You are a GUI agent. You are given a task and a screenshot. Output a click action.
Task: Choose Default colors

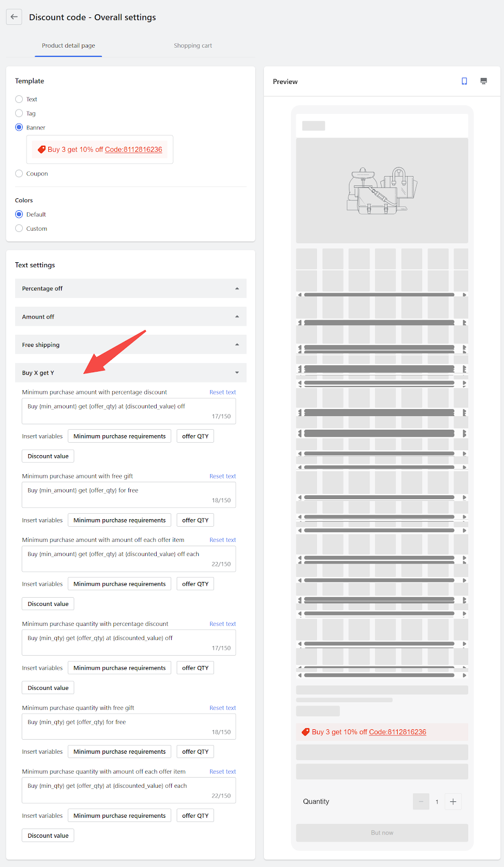[19, 214]
